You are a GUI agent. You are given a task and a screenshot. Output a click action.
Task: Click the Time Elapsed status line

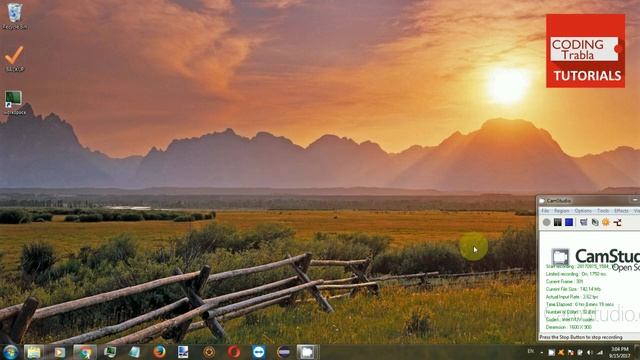point(580,304)
